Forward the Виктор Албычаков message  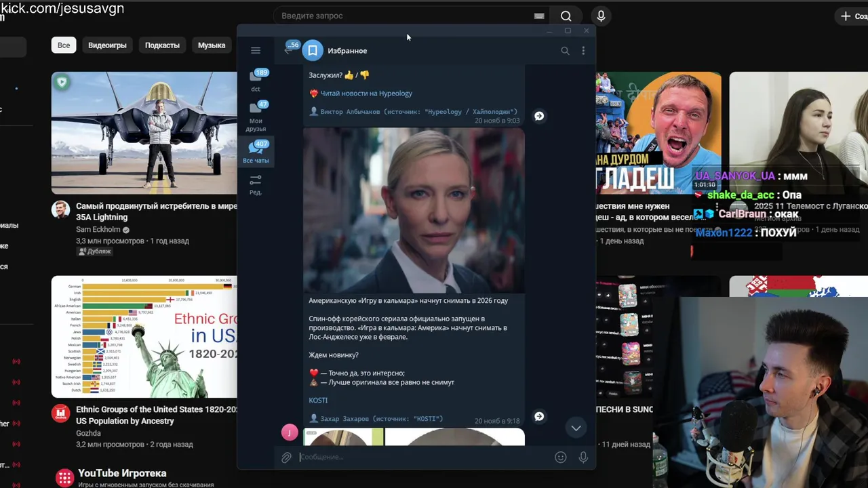point(539,116)
